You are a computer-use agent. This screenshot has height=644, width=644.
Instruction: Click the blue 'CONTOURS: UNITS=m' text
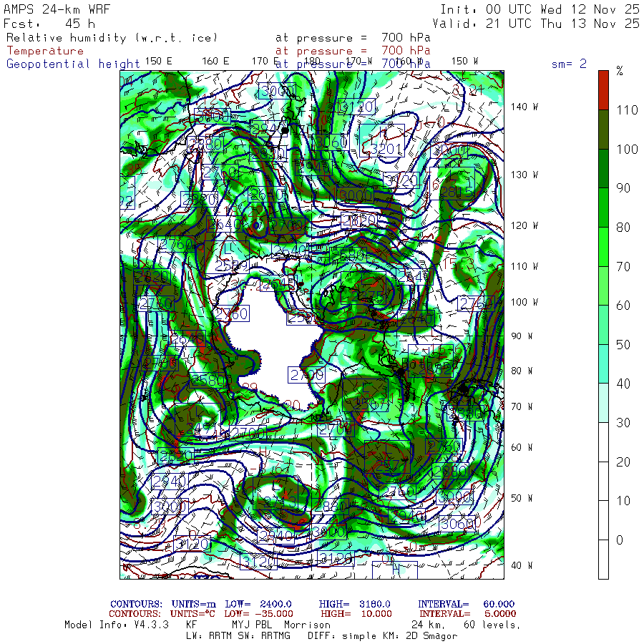(163, 604)
